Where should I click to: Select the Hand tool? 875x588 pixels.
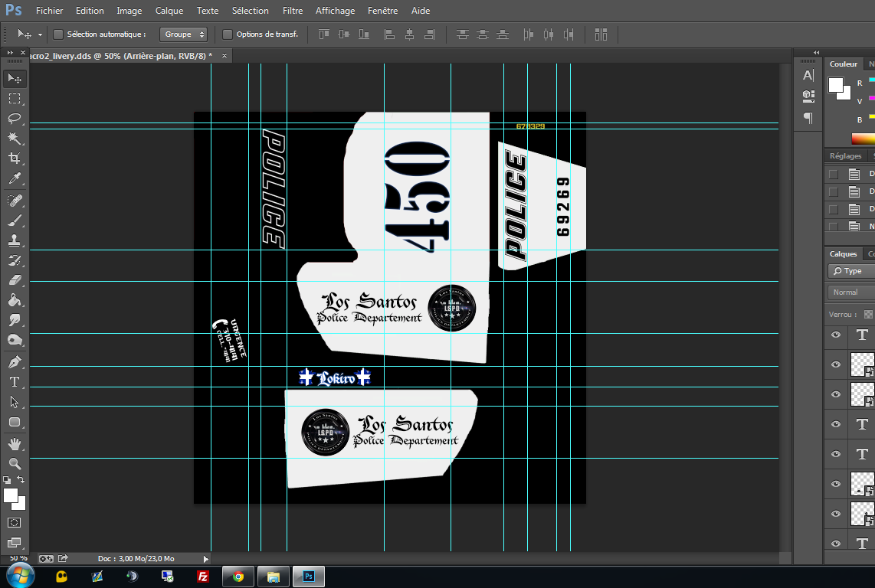[15, 443]
